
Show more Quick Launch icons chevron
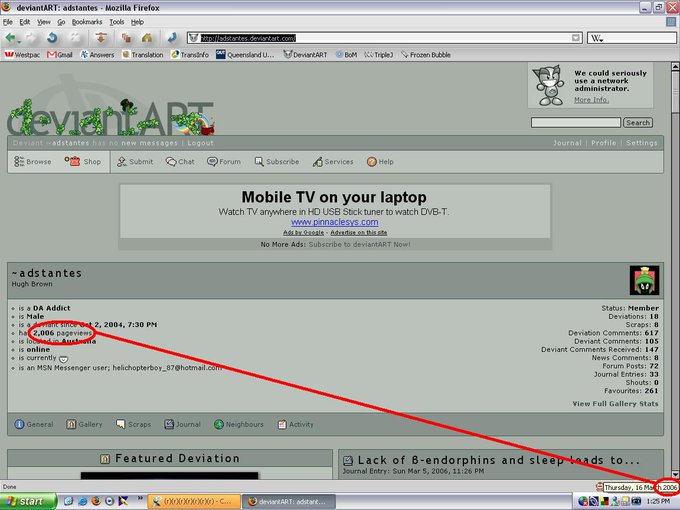coord(140,498)
